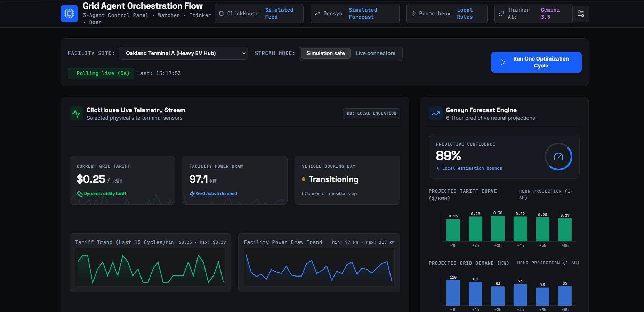
Task: Click the Thinker AI Gemini 3.5 selector
Action: coord(533,14)
